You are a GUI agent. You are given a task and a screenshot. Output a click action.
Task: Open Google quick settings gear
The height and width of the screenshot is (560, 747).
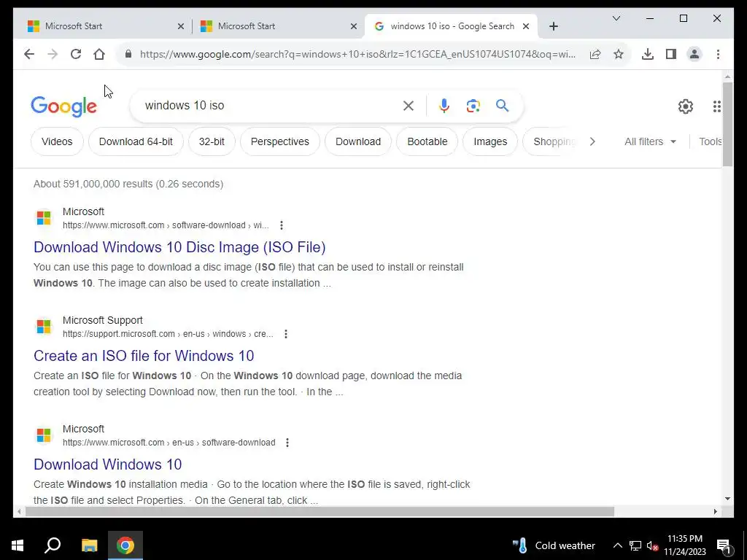[x=686, y=106]
